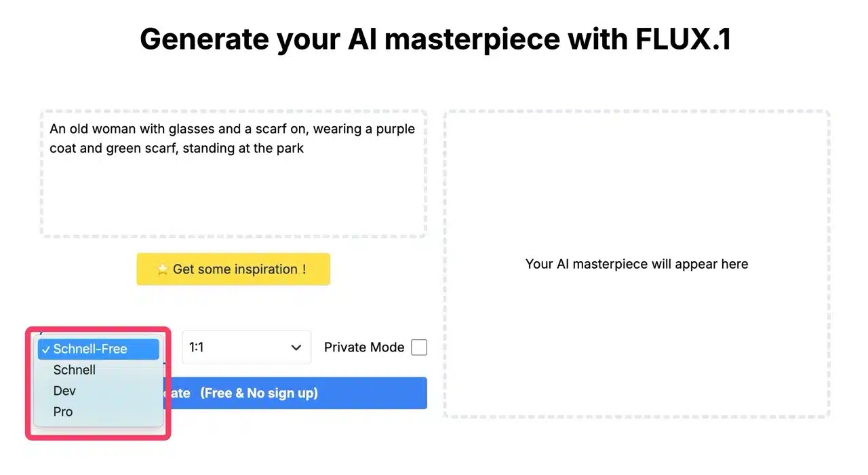
Task: Click the Private Mode label text
Action: 363,347
